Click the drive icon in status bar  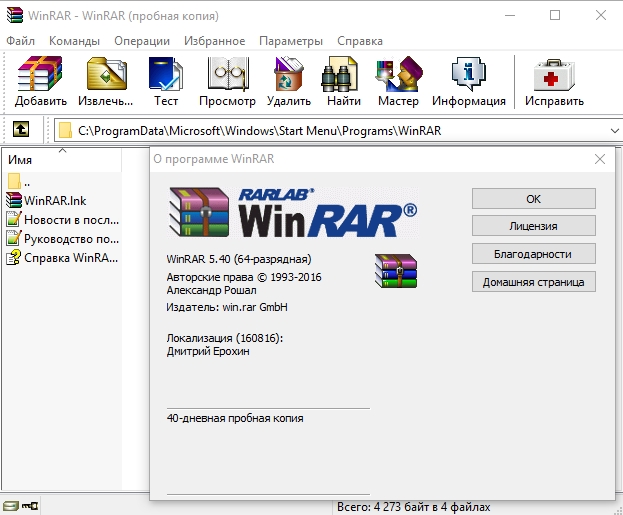pyautogui.click(x=11, y=506)
